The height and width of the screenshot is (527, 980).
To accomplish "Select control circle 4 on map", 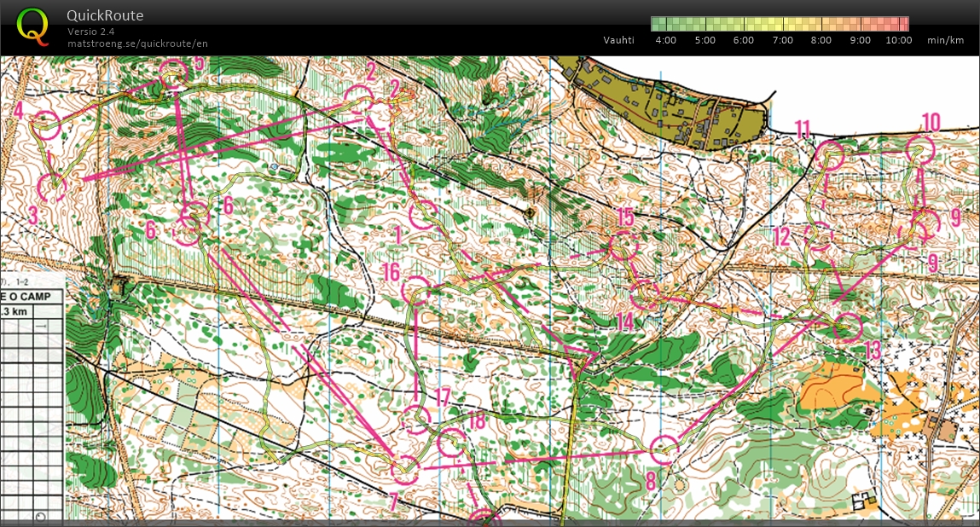I will pos(46,125).
